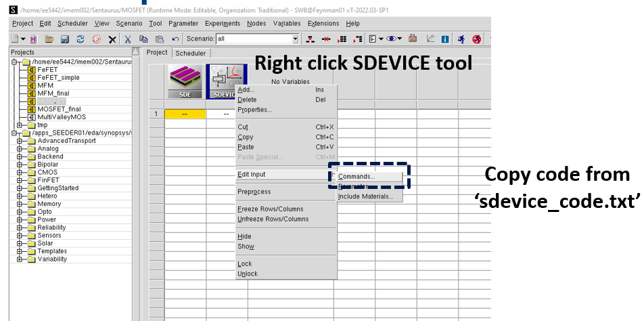644x321 pixels.
Task: Expand the tmp folder node
Action: tap(20, 125)
